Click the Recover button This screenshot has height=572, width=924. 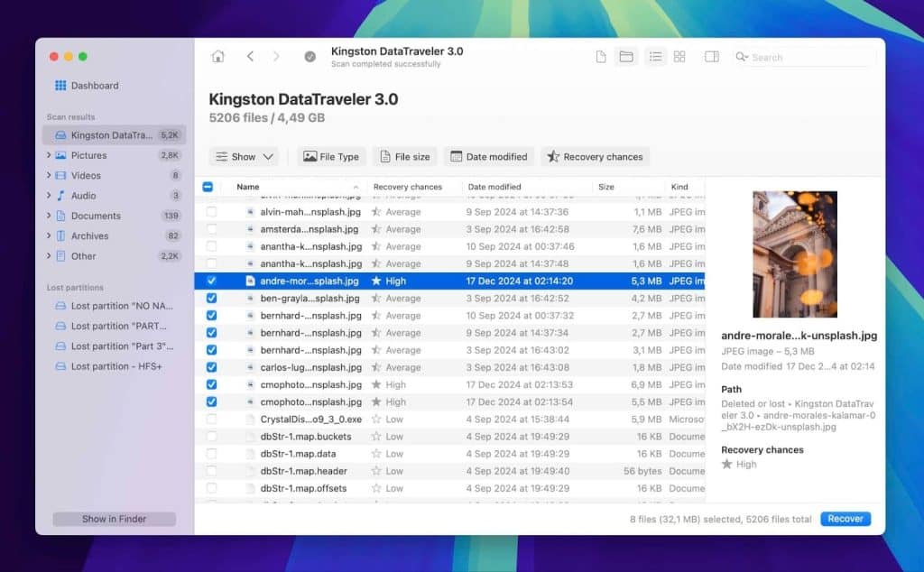tap(845, 519)
